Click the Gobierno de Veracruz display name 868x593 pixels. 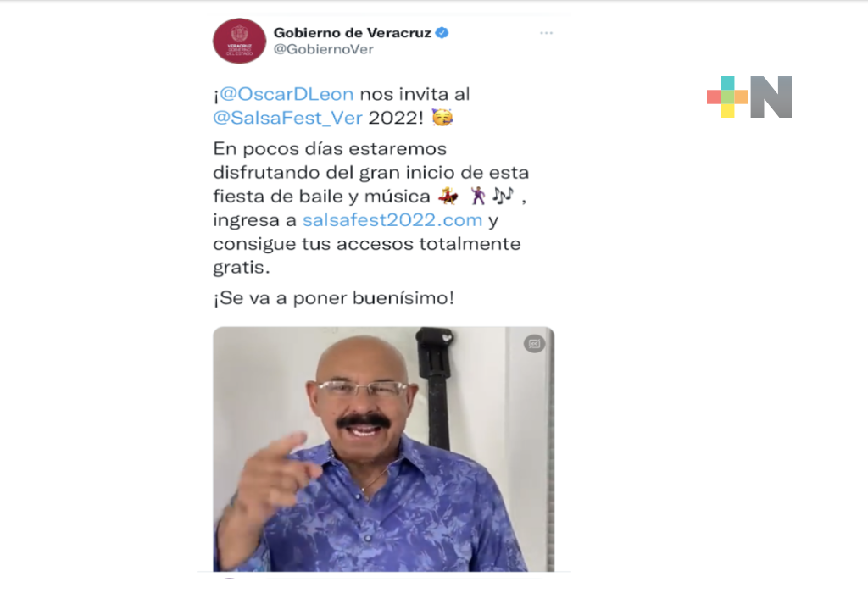point(352,33)
